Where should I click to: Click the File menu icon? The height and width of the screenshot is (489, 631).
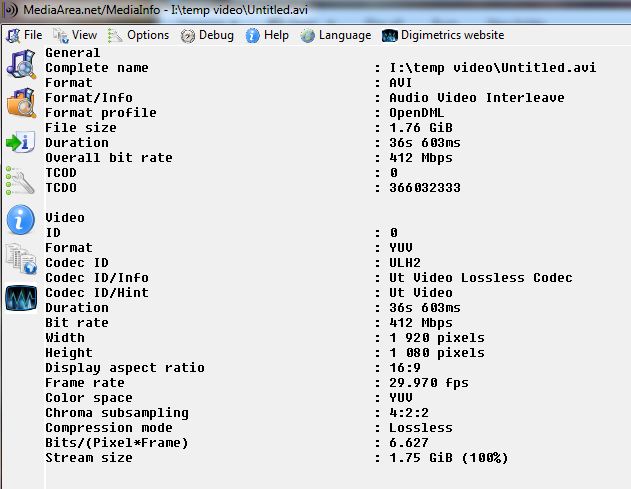pyautogui.click(x=13, y=36)
